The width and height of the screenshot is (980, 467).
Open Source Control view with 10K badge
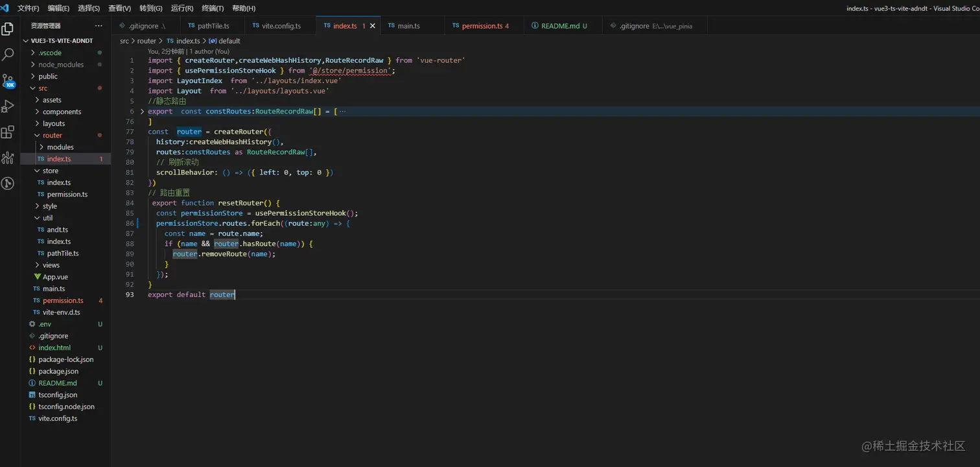8,81
